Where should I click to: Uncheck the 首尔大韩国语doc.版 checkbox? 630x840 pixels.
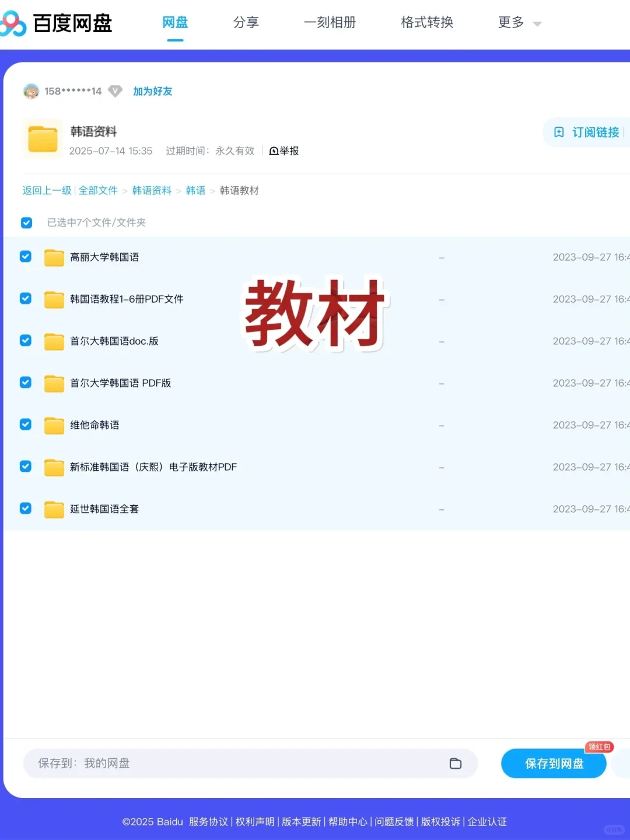[25, 341]
